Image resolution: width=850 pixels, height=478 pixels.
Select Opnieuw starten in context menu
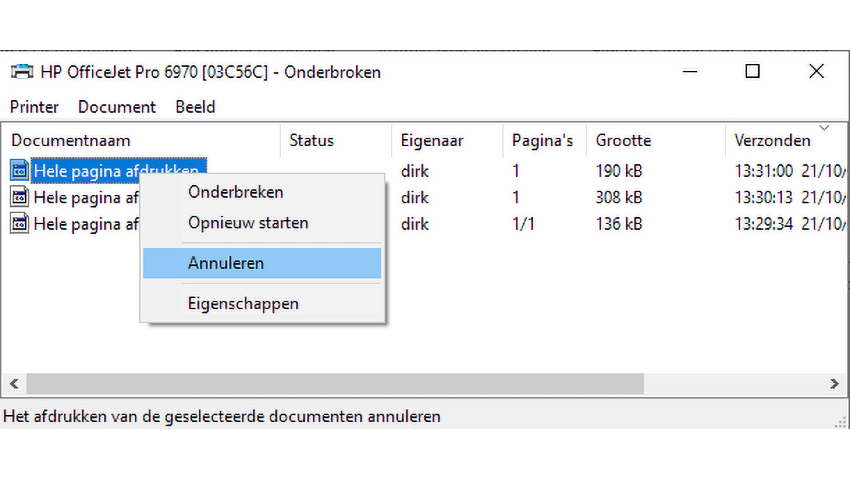tap(248, 223)
